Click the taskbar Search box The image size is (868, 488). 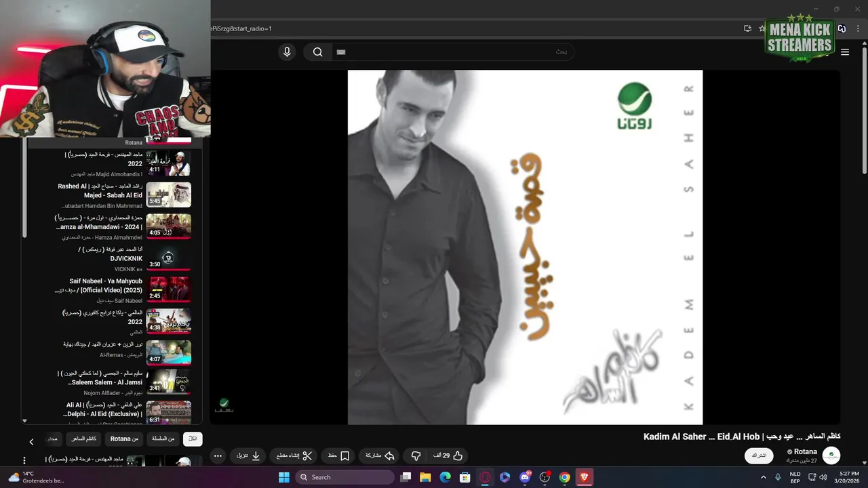[x=344, y=477]
